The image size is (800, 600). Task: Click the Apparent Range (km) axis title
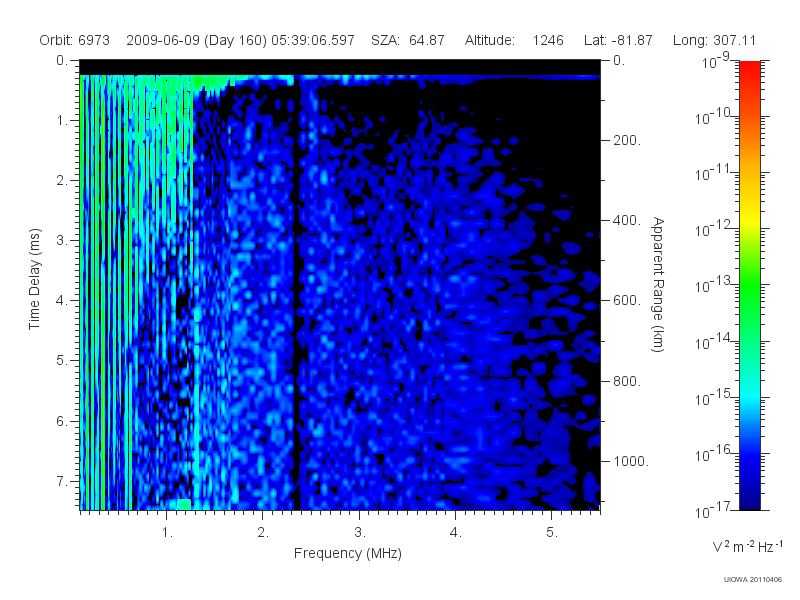click(x=658, y=284)
